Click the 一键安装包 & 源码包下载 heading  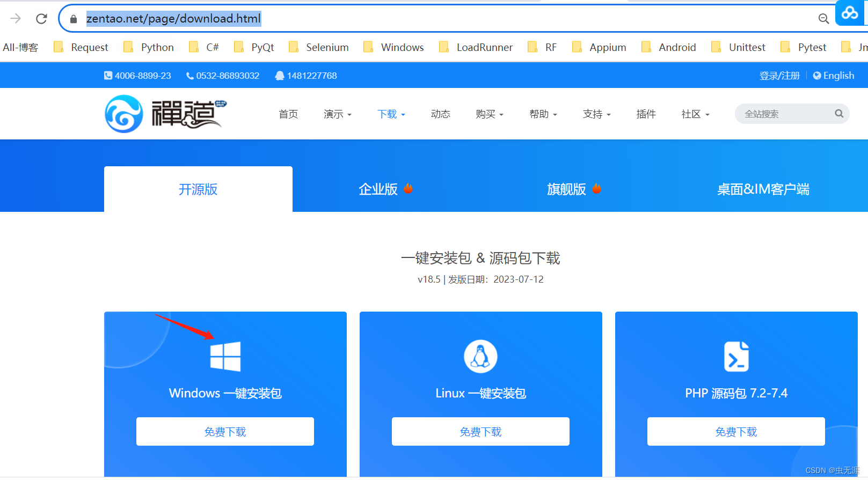coord(480,259)
